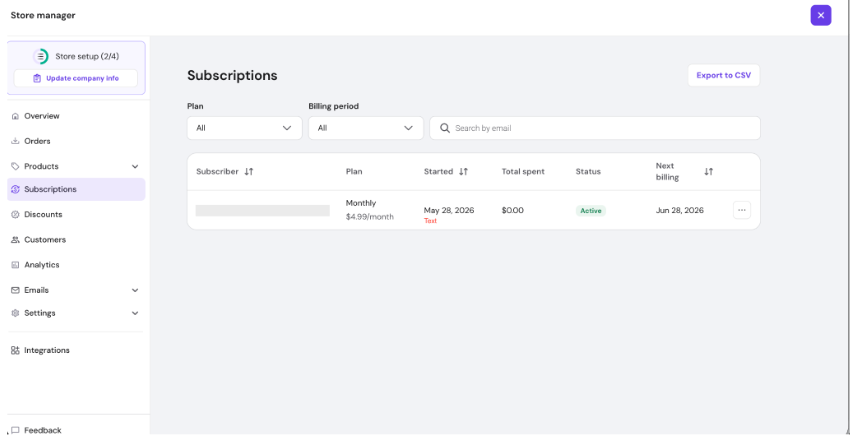The width and height of the screenshot is (850, 440).
Task: Open the Feedback link
Action: pyautogui.click(x=42, y=430)
